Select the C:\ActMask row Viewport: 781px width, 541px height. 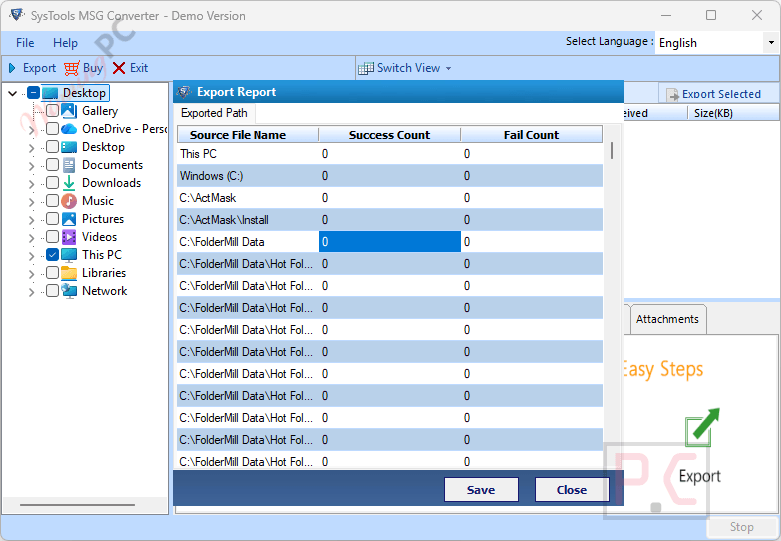[390, 198]
